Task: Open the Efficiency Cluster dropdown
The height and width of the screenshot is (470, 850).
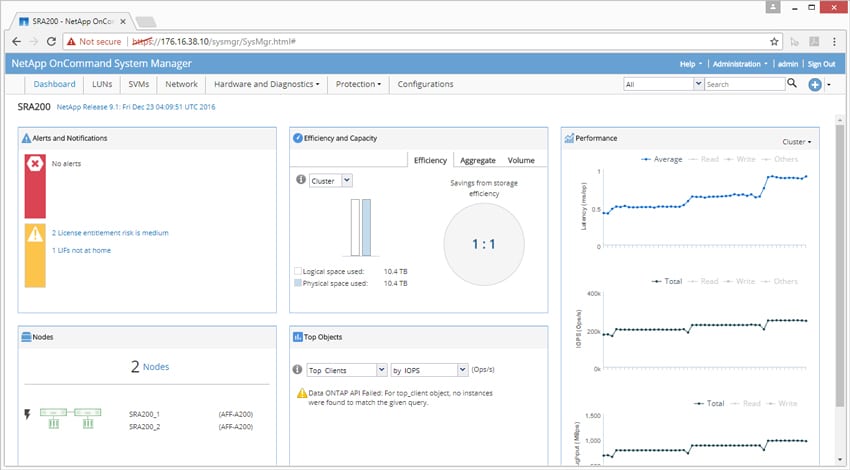Action: pyautogui.click(x=331, y=181)
